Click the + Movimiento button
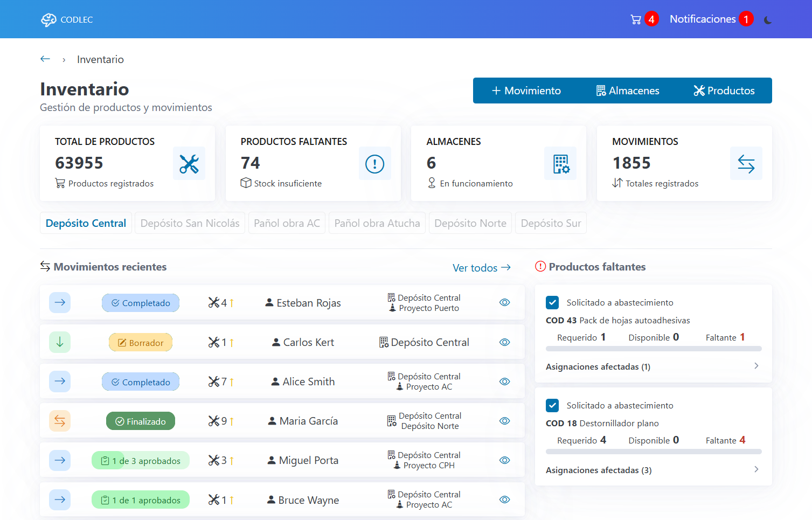 pyautogui.click(x=526, y=91)
